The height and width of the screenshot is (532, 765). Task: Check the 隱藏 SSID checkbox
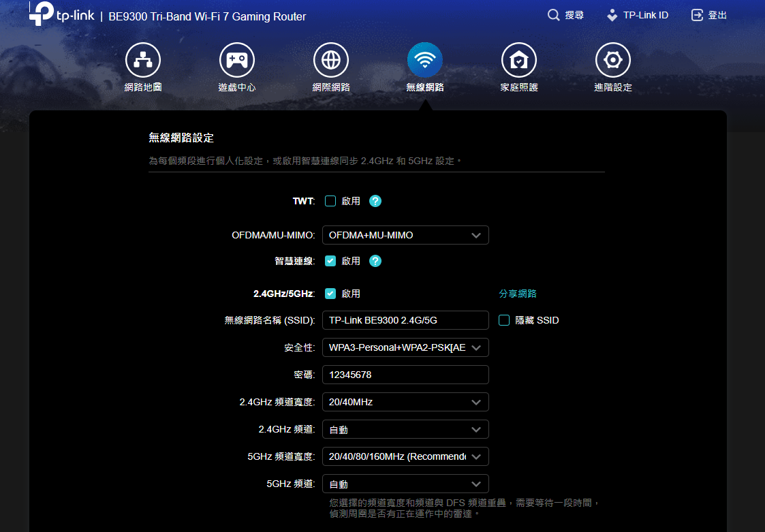click(504, 320)
